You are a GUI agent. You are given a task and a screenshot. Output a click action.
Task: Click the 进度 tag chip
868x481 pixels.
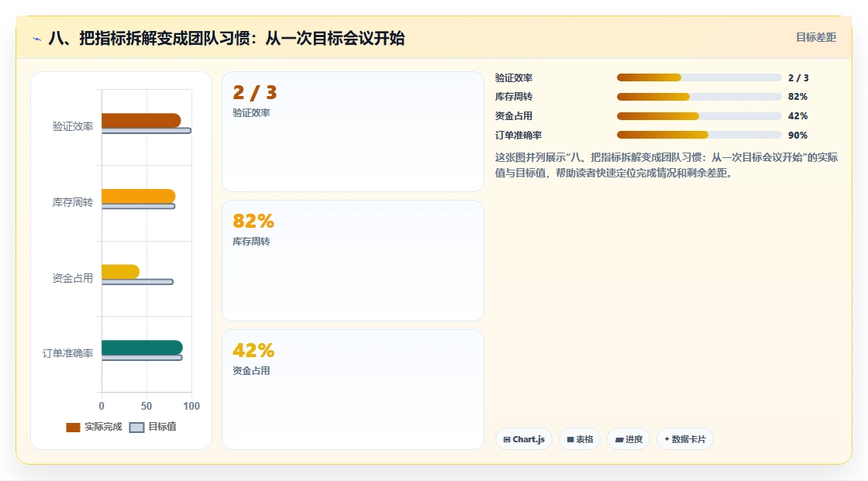point(629,439)
